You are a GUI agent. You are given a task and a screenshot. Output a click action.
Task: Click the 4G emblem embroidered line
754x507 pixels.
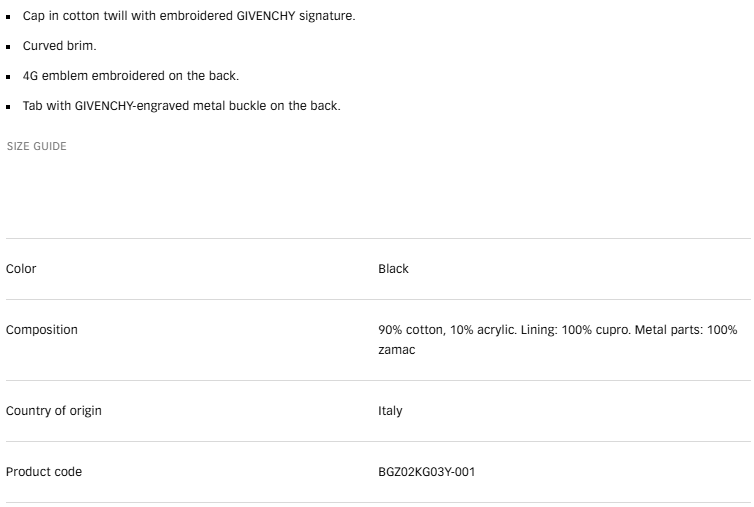131,76
